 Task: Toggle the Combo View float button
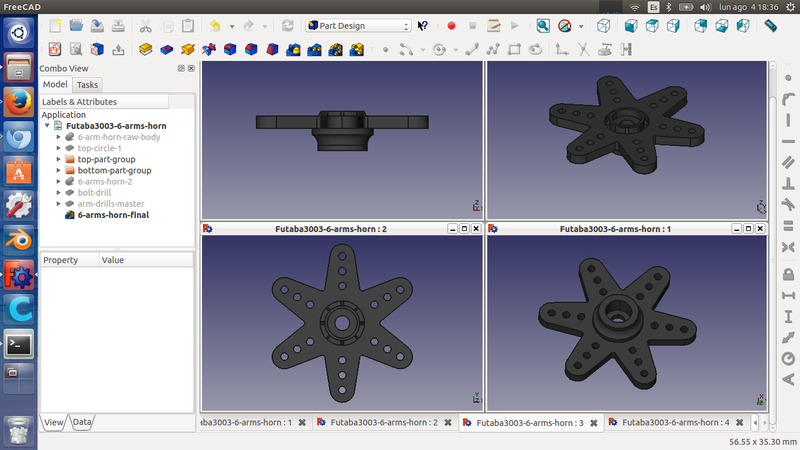pyautogui.click(x=180, y=68)
